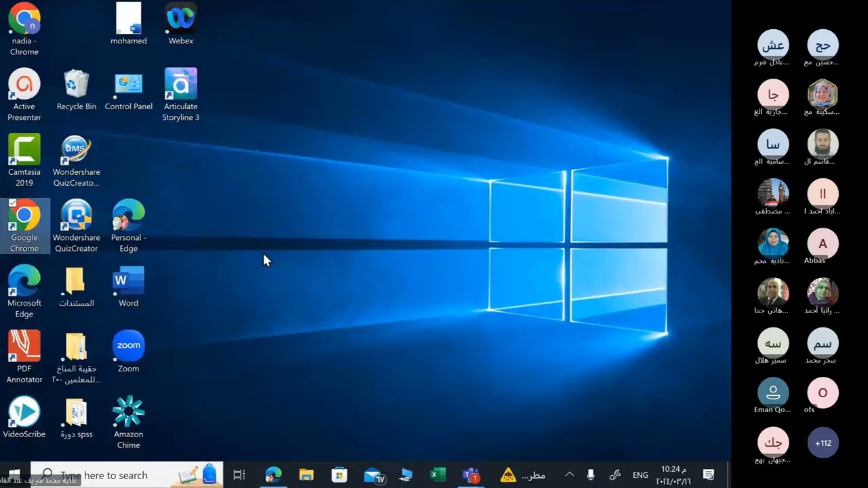Open Wondershare QuizCreator with the DMS globe icon
The height and width of the screenshot is (488, 868).
click(x=77, y=161)
